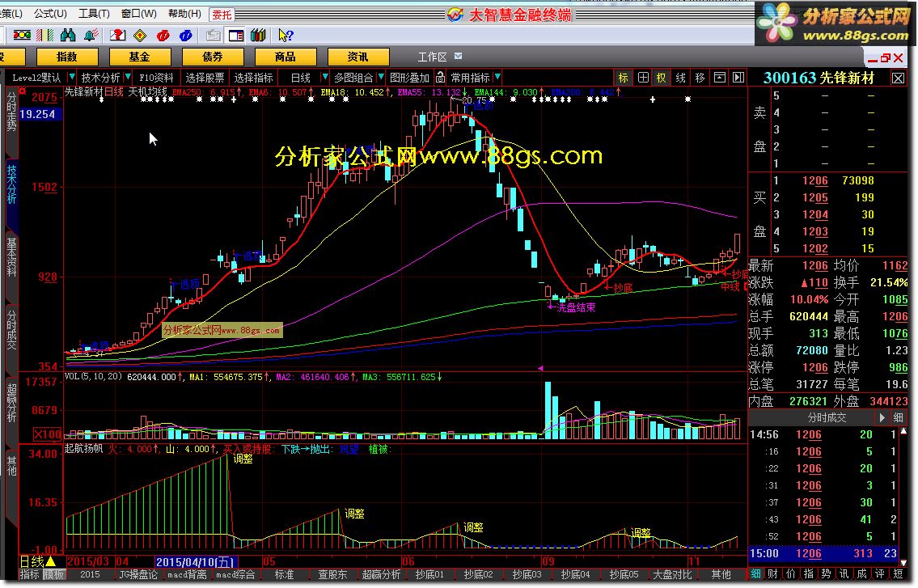Image resolution: width=918 pixels, height=588 pixels.
Task: Click the 2015/04/10(五) date marker
Action: click(196, 561)
